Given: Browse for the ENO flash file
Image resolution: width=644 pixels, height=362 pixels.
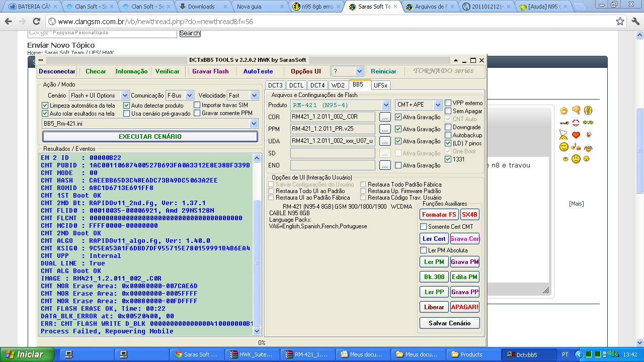Looking at the screenshot, I should pos(385,165).
